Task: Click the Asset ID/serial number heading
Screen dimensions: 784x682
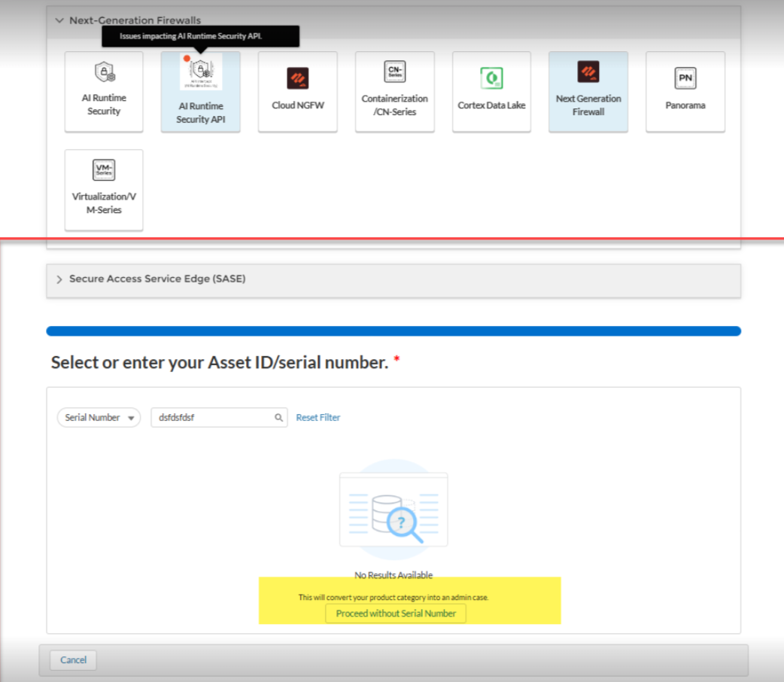Action: click(220, 362)
